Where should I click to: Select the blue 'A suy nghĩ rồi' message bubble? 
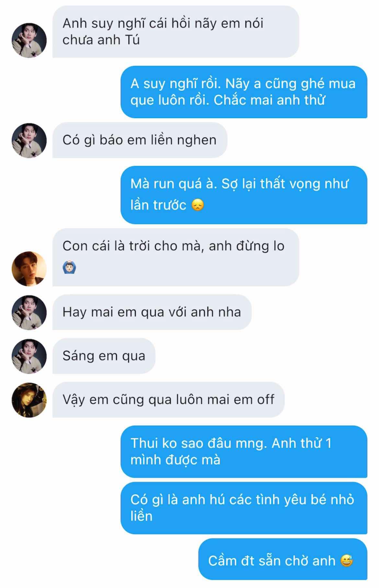[244, 92]
